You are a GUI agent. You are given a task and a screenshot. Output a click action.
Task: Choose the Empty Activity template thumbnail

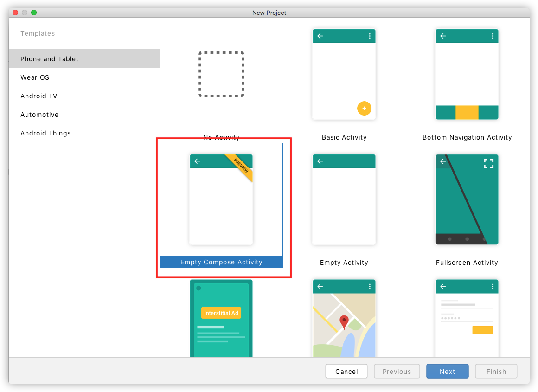click(x=344, y=199)
